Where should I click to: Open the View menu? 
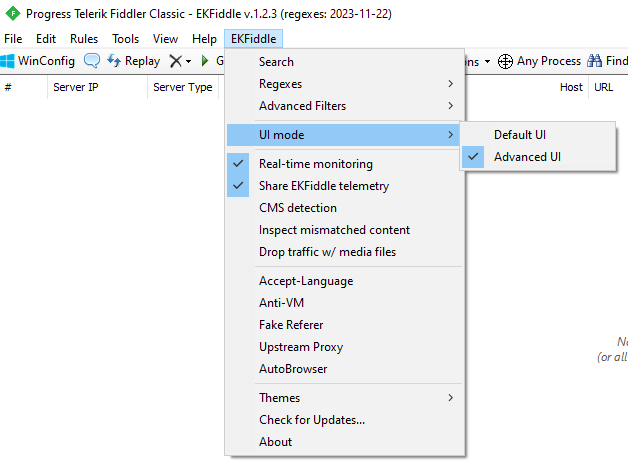(x=165, y=39)
